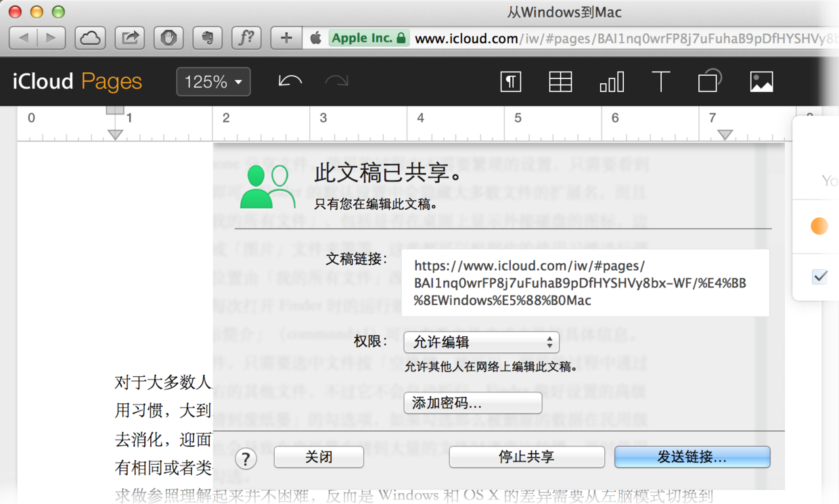Click the Evernote elephant icon
This screenshot has width=839, height=504.
click(x=208, y=39)
